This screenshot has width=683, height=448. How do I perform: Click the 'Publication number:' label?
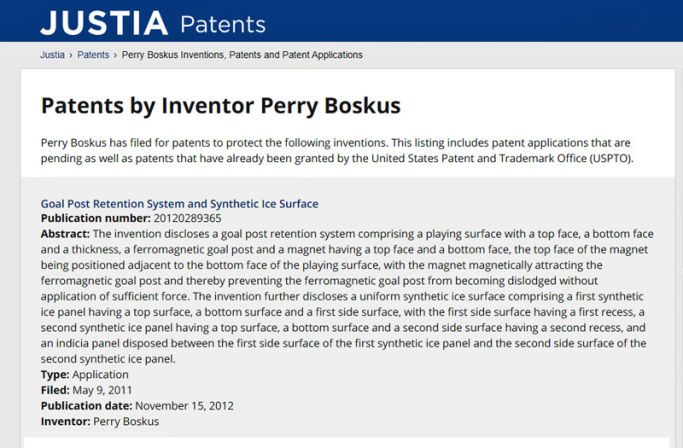95,218
